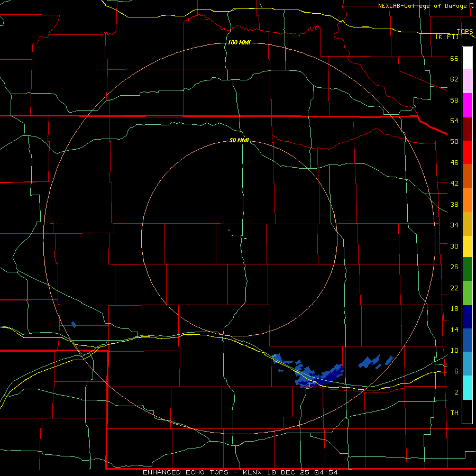Click the light pink color scale swatch
Viewport: 476px width, 476px height.
tap(467, 81)
